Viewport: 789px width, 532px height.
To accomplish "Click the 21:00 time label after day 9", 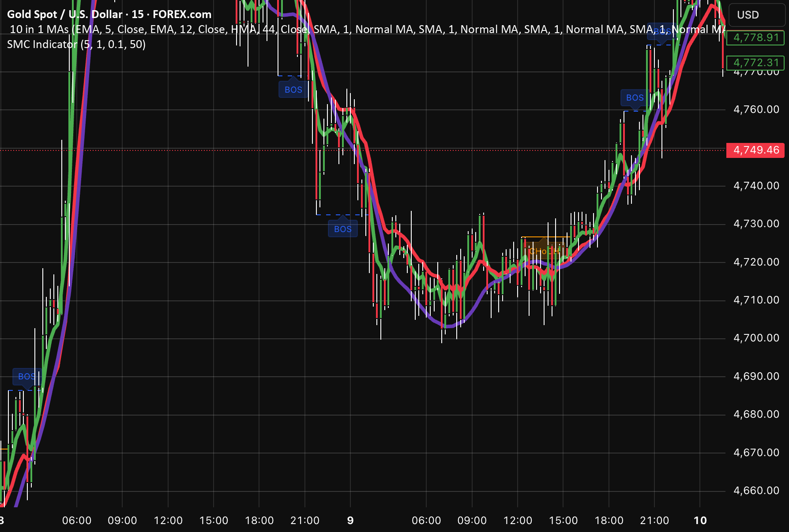I will (654, 521).
